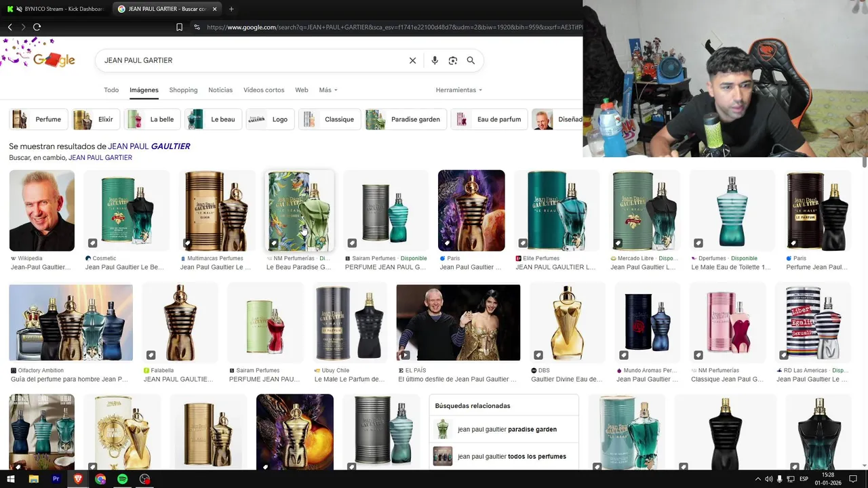Open the Wikipedia Jean-Paul Gaultier portrait
This screenshot has width=868, height=488.
click(x=41, y=211)
